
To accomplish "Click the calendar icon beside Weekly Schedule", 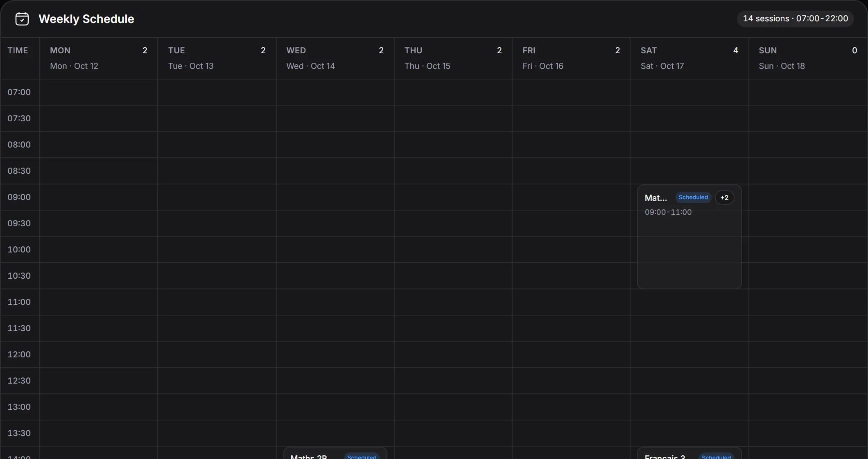I will click(22, 19).
